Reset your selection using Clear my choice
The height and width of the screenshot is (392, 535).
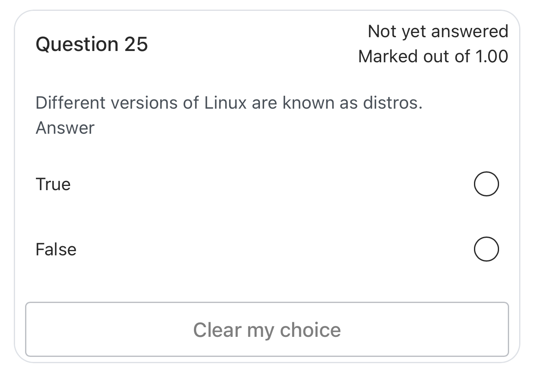[x=267, y=329]
